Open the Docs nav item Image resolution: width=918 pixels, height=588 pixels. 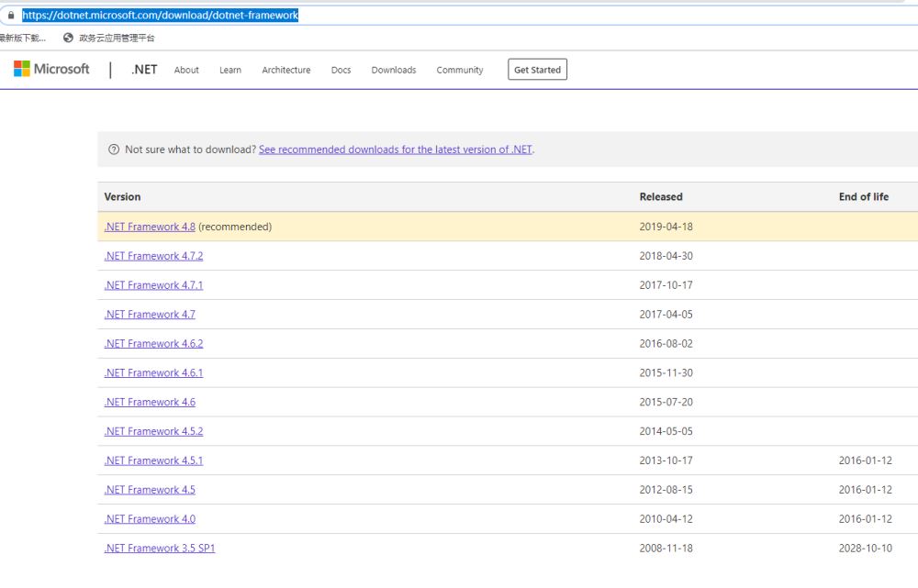coord(341,71)
